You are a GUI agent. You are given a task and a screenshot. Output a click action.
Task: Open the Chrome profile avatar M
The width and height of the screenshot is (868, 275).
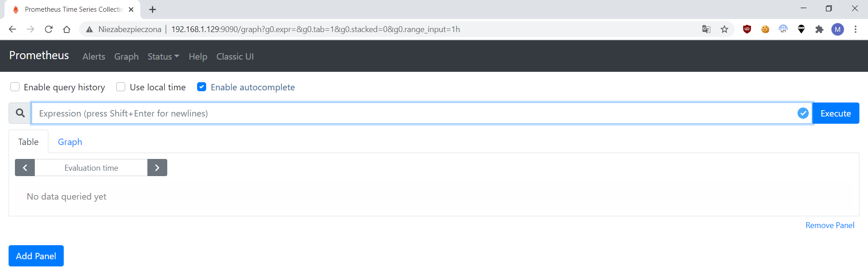coord(838,29)
